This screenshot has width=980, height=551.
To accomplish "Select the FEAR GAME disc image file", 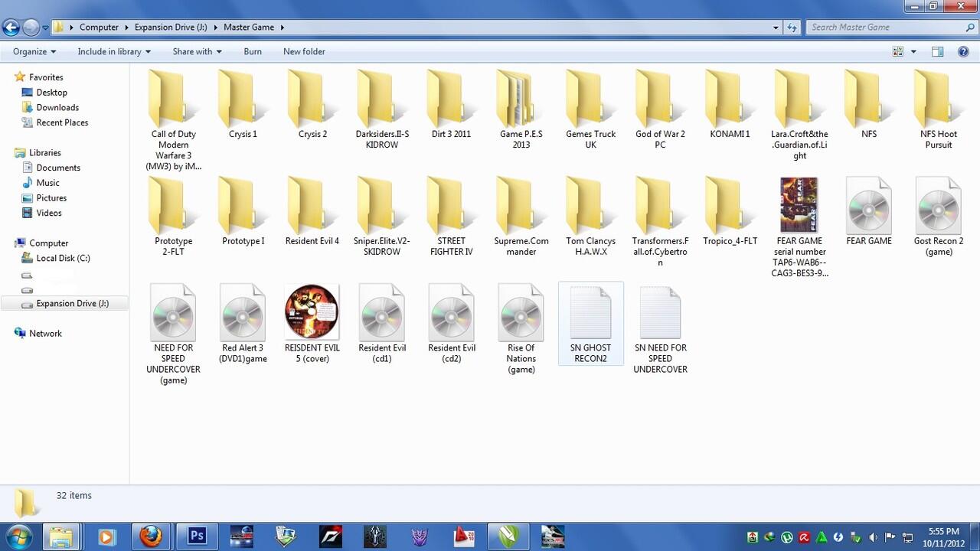I will (869, 212).
